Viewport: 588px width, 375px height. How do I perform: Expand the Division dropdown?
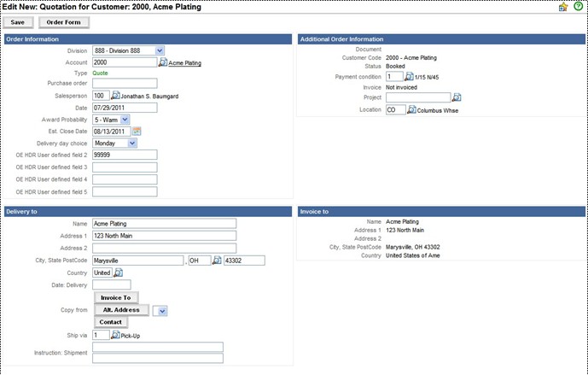(x=160, y=50)
